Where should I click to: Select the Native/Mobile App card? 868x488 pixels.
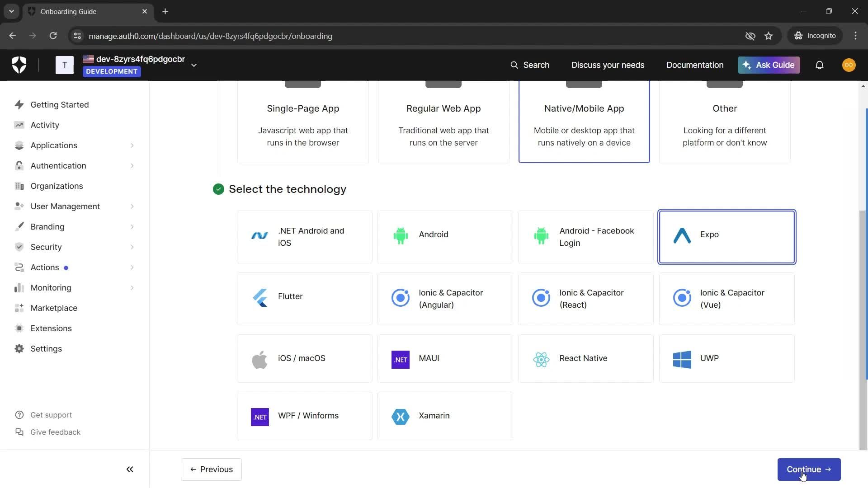[584, 122]
